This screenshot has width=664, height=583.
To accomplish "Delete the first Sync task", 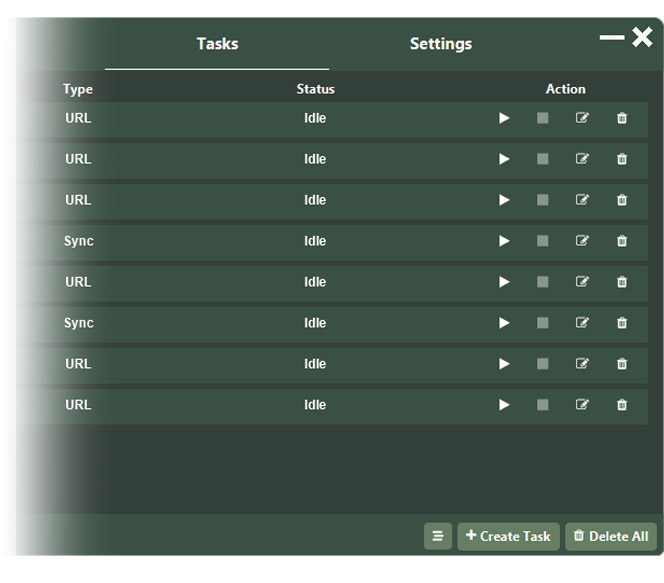I will [622, 241].
